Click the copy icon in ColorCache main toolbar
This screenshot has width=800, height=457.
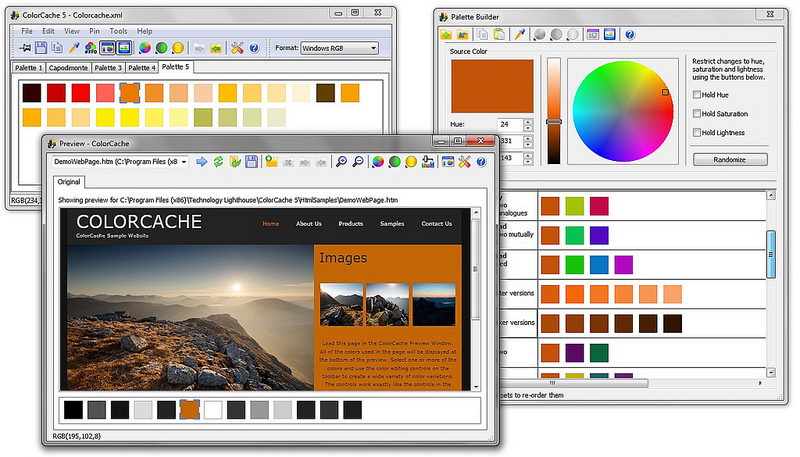57,48
